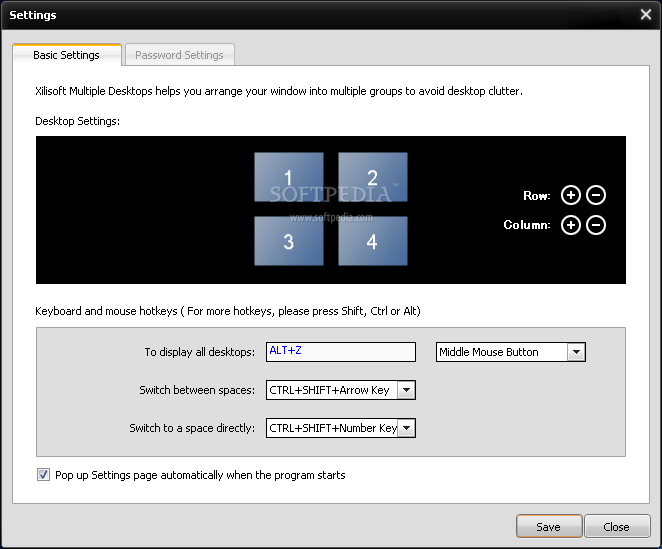
Task: Select desktop thumbnail 4
Action: [x=373, y=241]
